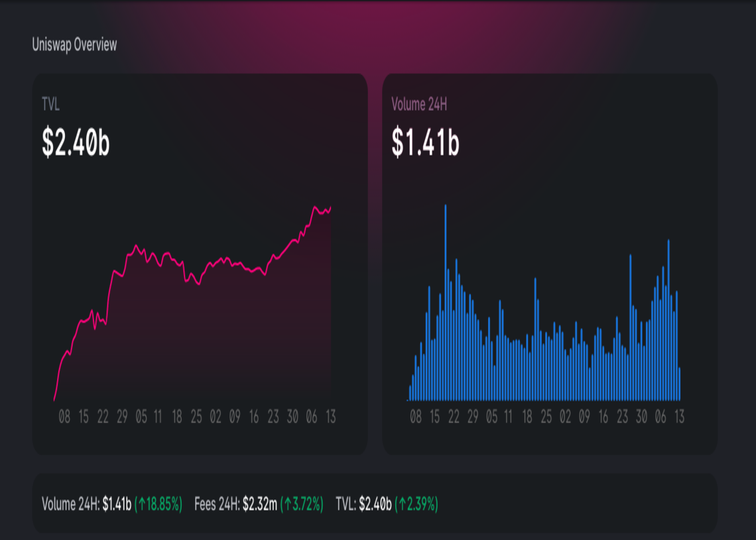This screenshot has width=756, height=540.
Task: Click the 29 date label under the TVL chart
Action: (122, 417)
